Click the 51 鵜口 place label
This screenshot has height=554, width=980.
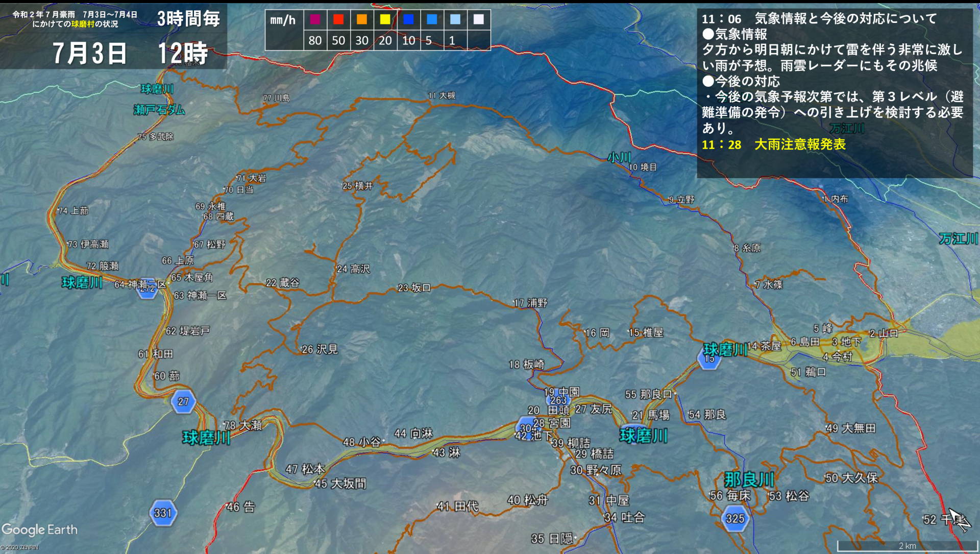(808, 372)
